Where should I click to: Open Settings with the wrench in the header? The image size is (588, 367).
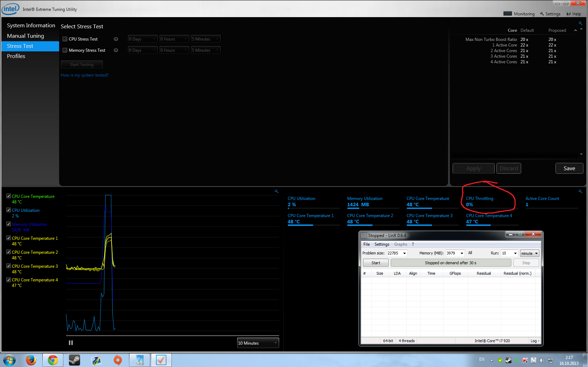(x=550, y=14)
